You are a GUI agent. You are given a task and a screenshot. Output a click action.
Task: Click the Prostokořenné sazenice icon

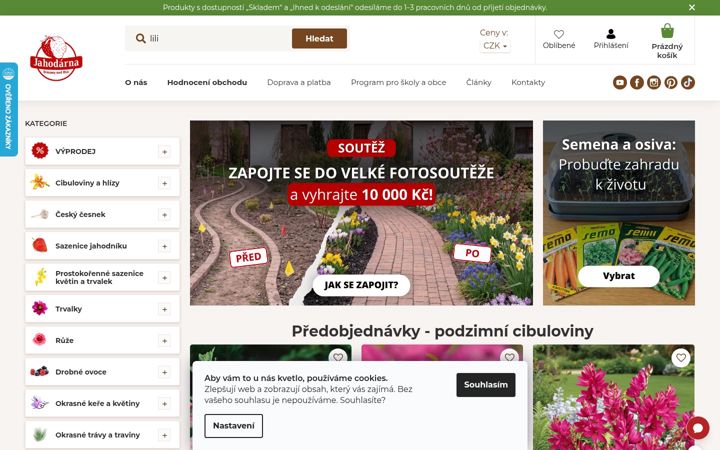(x=40, y=277)
